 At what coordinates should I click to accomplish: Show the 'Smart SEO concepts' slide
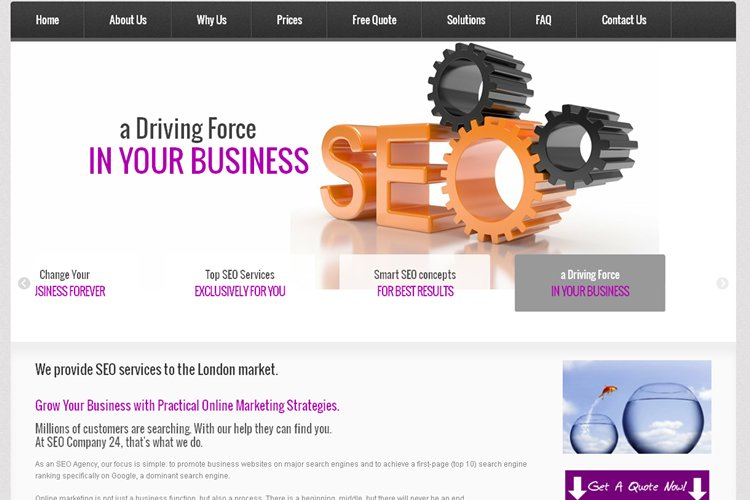(415, 283)
